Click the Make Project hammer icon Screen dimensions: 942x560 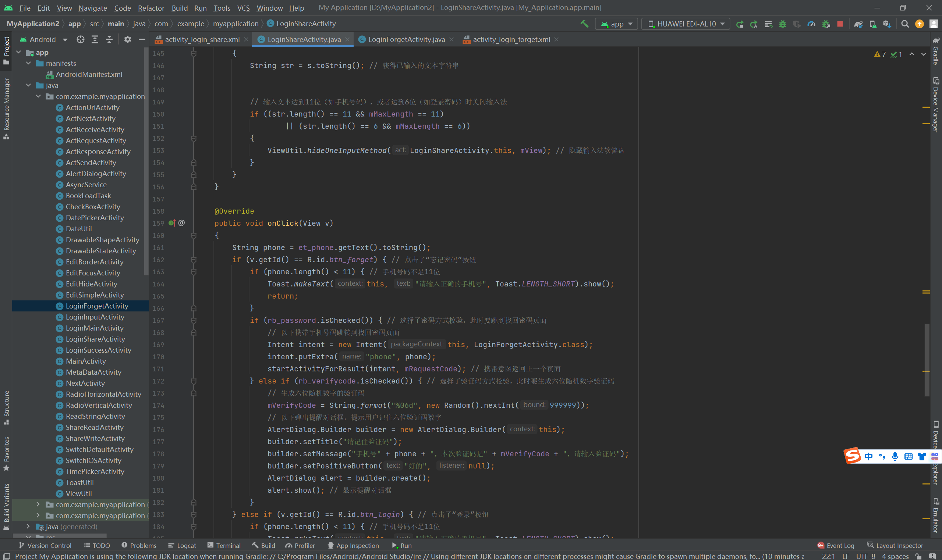[x=584, y=24]
